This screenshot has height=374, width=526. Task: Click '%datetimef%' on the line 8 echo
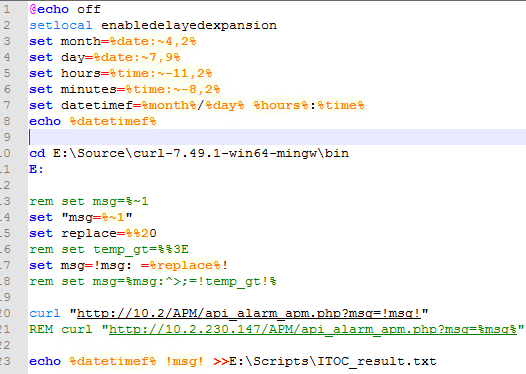tap(113, 121)
